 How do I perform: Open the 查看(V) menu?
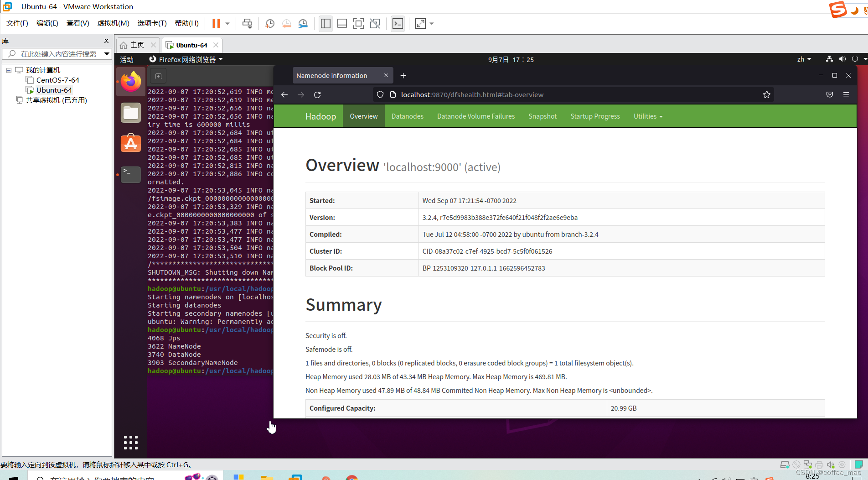(x=78, y=23)
